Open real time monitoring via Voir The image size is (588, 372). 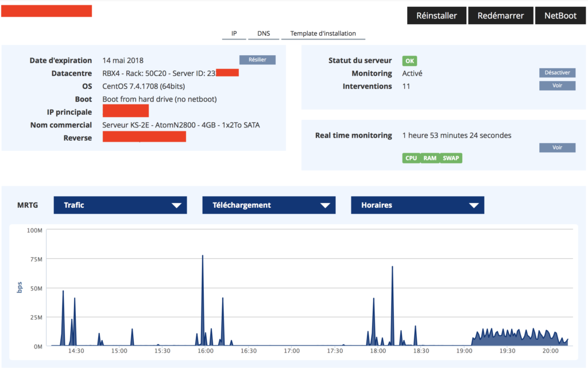557,148
